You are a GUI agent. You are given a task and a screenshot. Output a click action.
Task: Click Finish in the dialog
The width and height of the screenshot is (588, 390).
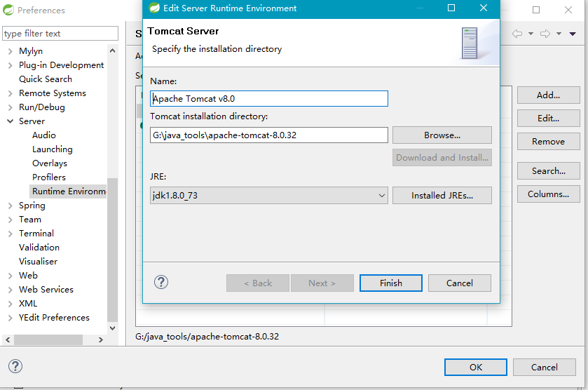tap(391, 283)
